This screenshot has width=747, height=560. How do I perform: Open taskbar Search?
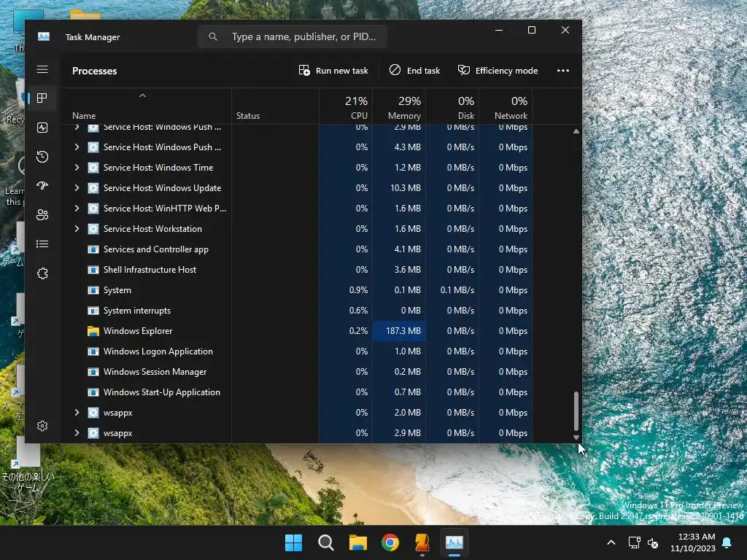pos(326,542)
